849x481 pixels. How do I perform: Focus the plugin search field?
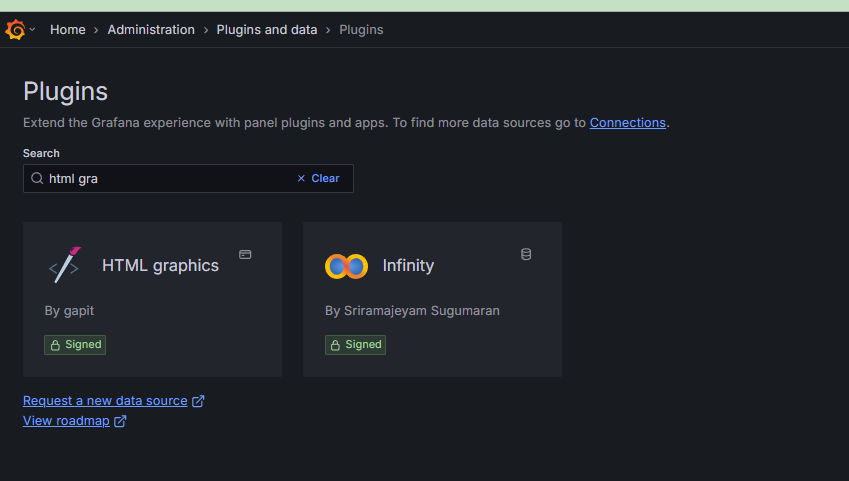(x=188, y=178)
